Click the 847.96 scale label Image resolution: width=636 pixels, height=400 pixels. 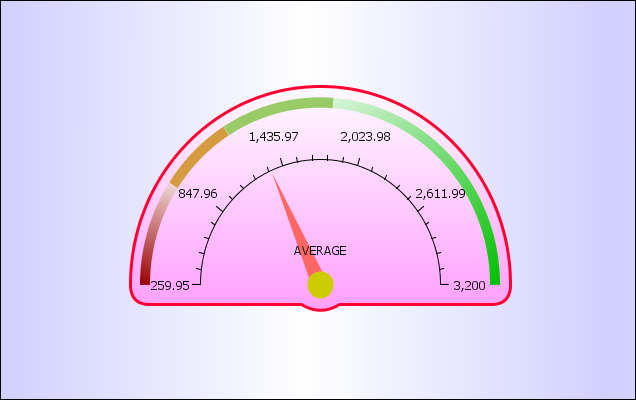pyautogui.click(x=197, y=194)
